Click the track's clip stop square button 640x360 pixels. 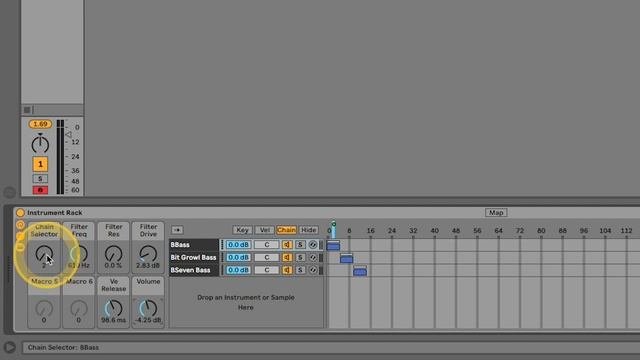pos(27,110)
